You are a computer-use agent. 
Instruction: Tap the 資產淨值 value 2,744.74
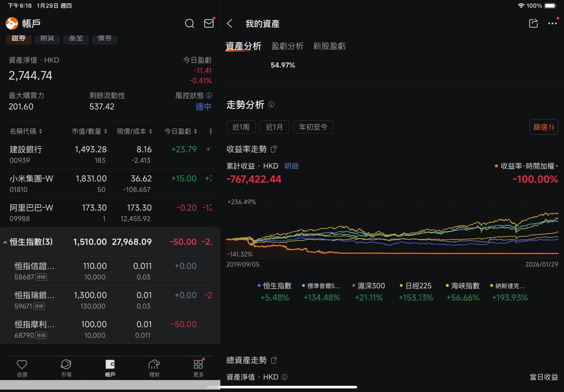coord(31,76)
